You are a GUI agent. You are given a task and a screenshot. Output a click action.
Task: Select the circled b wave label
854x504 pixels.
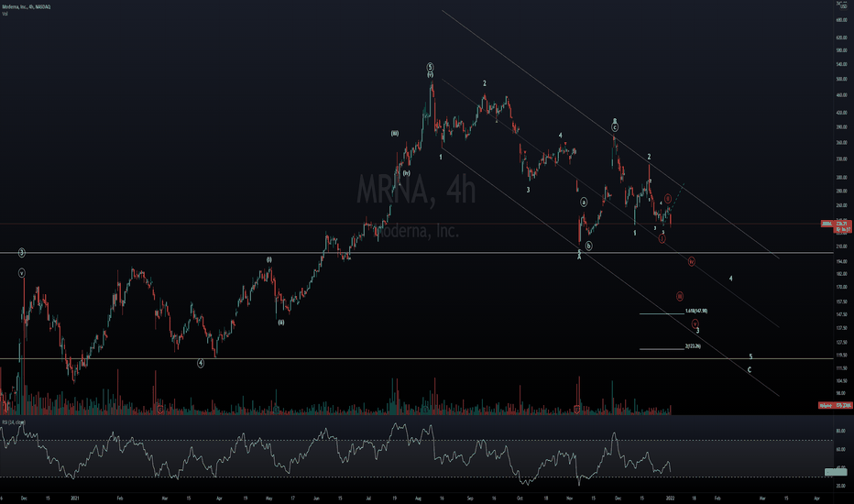click(588, 247)
